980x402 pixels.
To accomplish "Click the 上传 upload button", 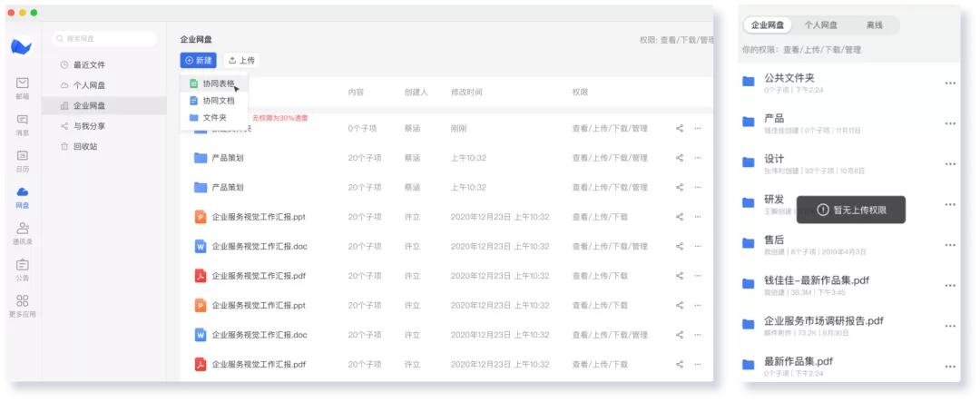I will (241, 60).
